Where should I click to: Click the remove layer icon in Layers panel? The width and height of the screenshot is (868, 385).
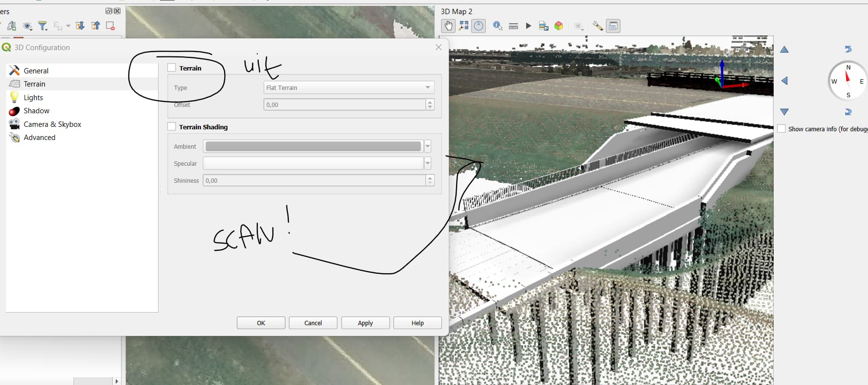coord(110,26)
